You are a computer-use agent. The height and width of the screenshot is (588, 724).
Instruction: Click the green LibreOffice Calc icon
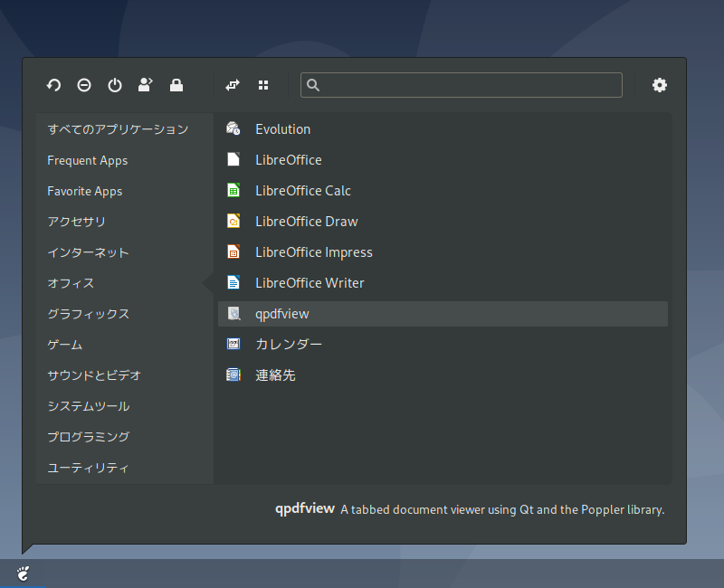point(233,190)
